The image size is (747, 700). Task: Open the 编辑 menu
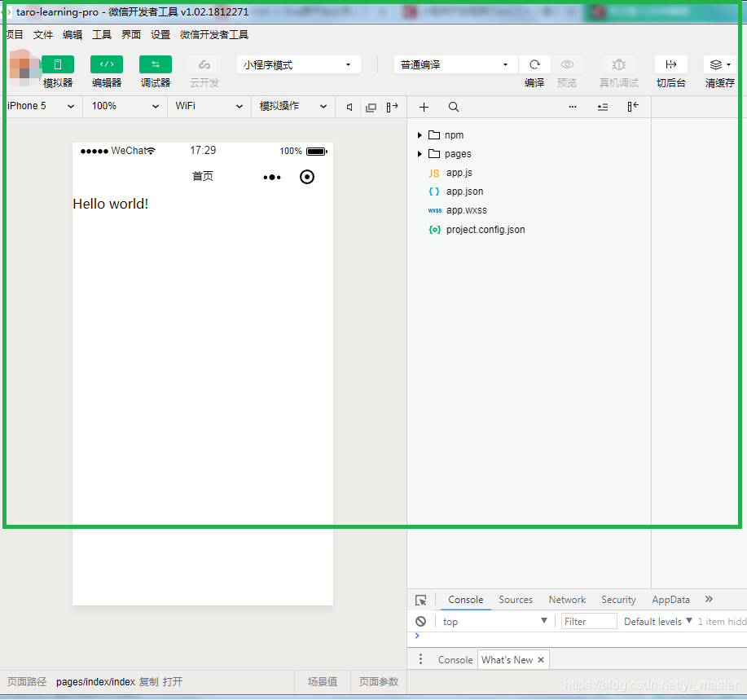pyautogui.click(x=73, y=35)
